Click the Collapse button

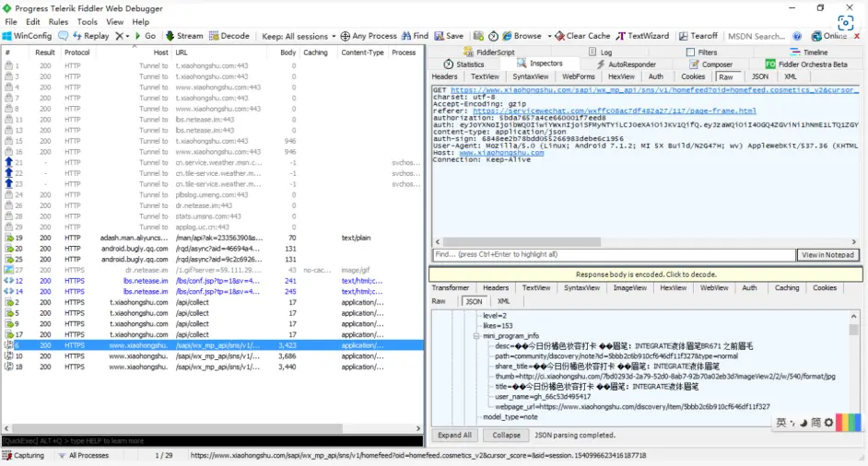[507, 435]
